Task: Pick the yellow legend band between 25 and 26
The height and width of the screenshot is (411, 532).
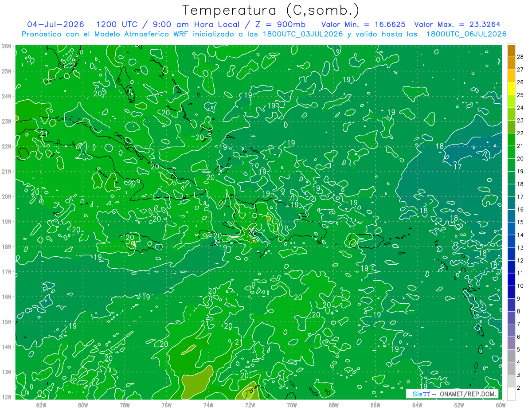Action: click(511, 89)
